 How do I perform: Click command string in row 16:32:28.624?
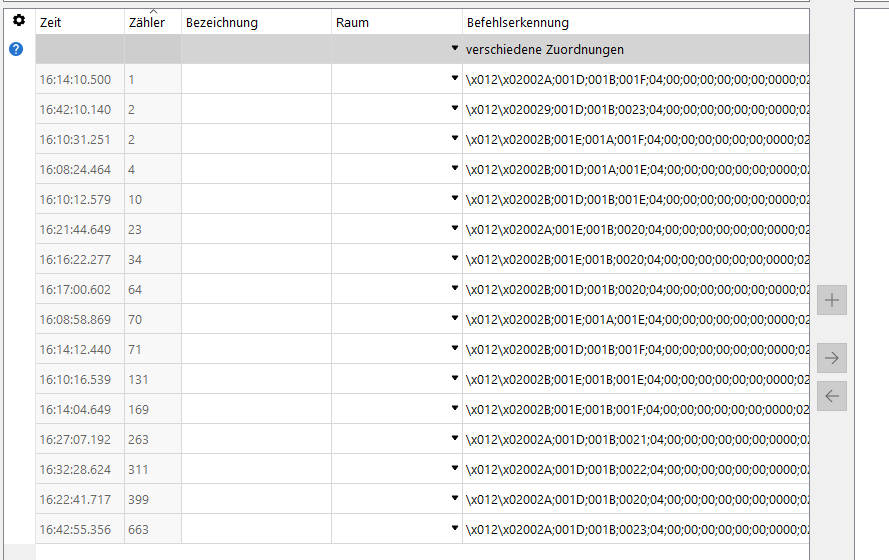[x=636, y=469]
